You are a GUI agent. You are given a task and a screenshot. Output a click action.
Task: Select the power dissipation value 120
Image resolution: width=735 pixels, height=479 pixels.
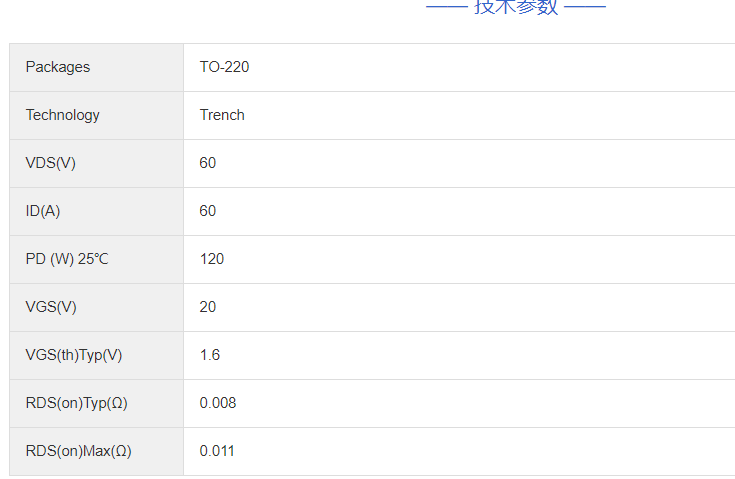click(x=212, y=259)
